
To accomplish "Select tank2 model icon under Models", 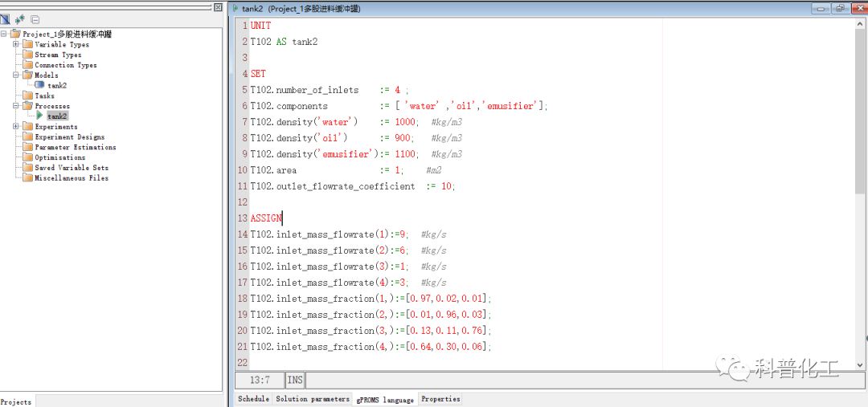I will 40,85.
